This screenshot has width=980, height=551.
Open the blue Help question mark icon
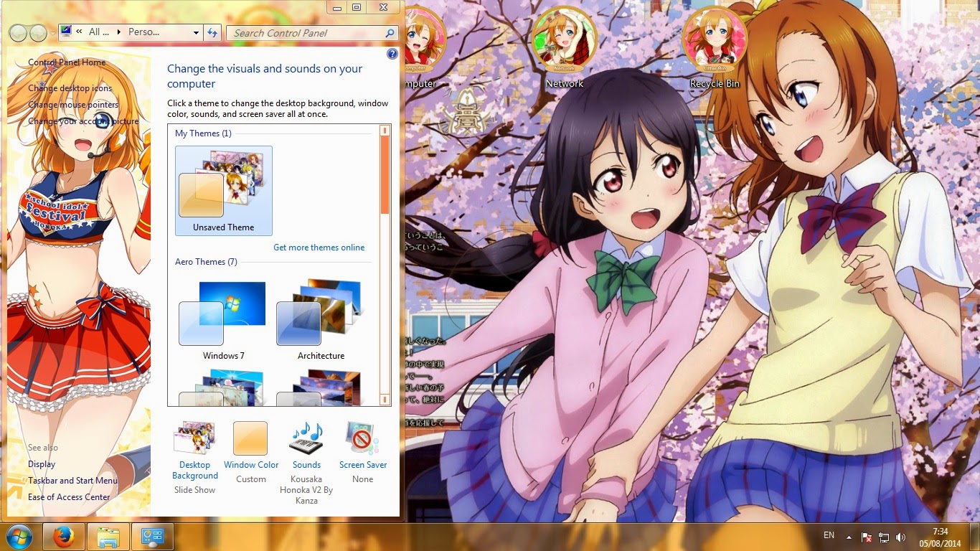pyautogui.click(x=392, y=54)
